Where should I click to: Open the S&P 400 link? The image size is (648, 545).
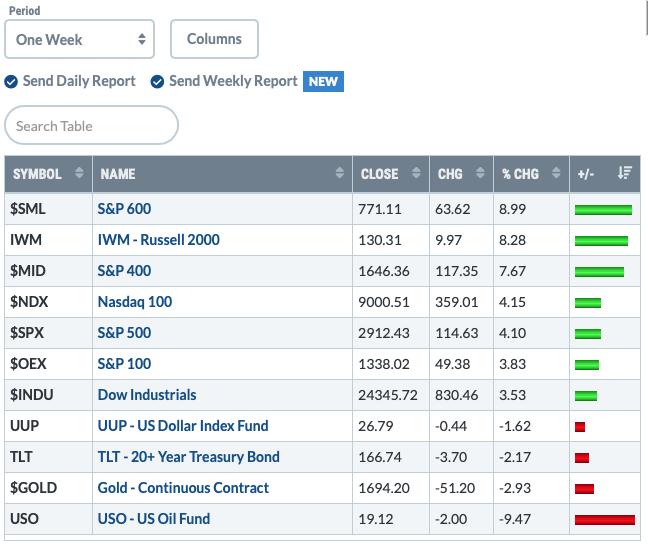click(x=124, y=271)
